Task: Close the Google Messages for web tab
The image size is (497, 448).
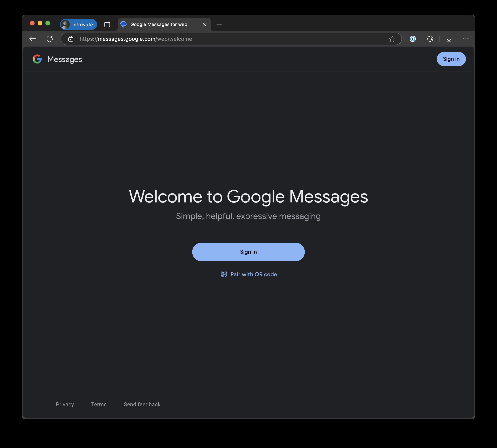Action: [205, 25]
